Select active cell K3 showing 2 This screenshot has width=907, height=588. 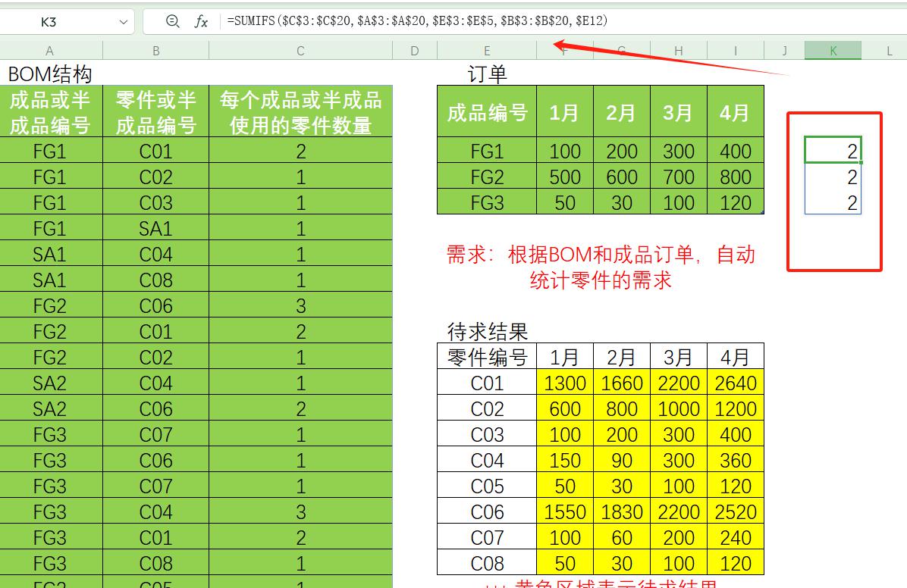click(x=833, y=150)
